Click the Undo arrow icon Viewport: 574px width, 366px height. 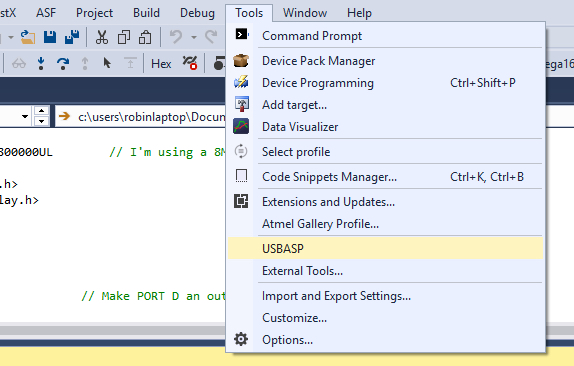point(176,37)
